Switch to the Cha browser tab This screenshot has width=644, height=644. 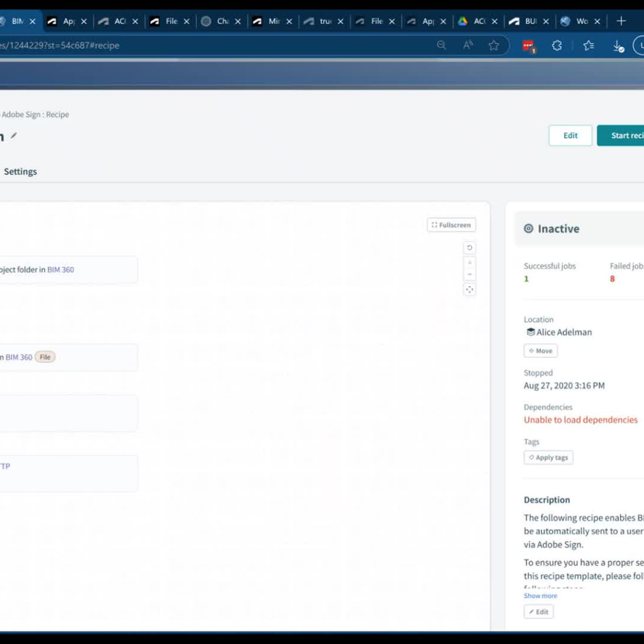[222, 21]
